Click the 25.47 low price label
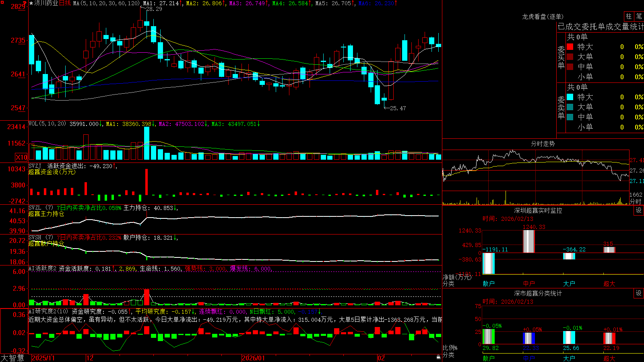This screenshot has width=644, height=362. click(x=398, y=108)
